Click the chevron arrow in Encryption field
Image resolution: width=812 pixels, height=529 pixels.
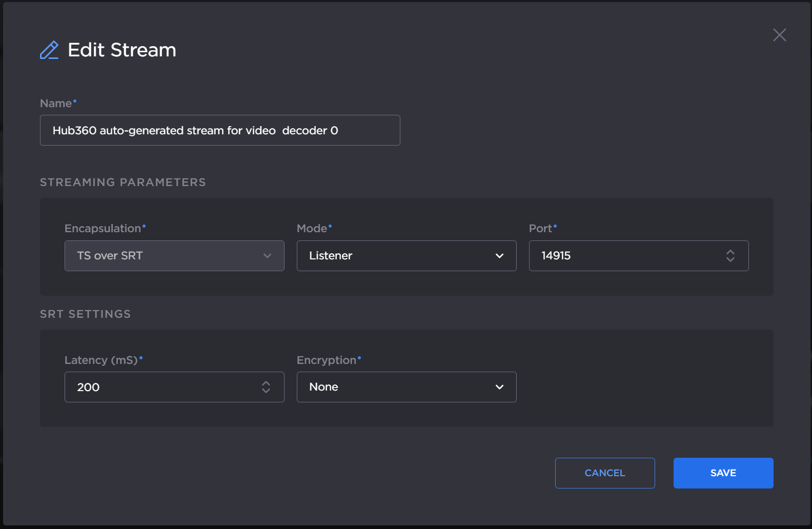(x=499, y=387)
